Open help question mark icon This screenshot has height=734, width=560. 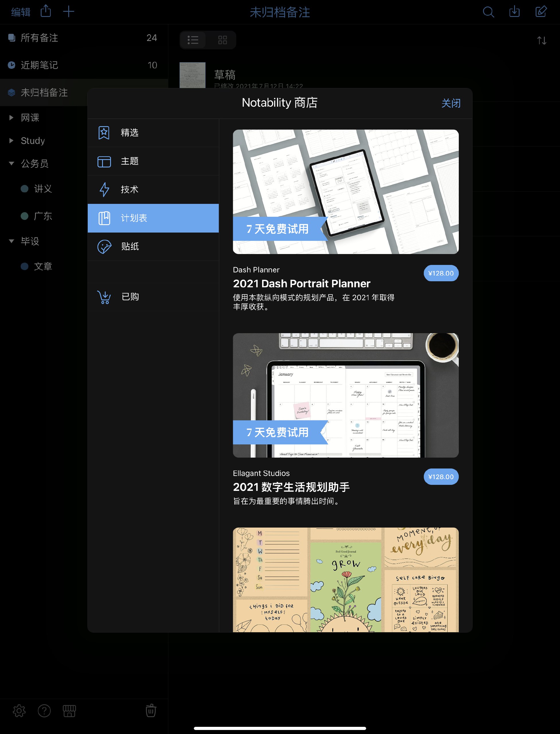[x=44, y=710]
